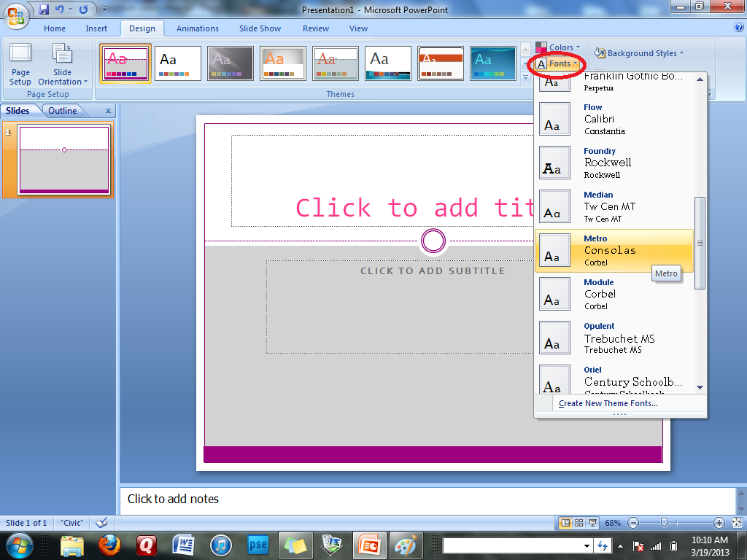Open Customize Quick Access Toolbar arrow
747x560 pixels.
[x=104, y=9]
